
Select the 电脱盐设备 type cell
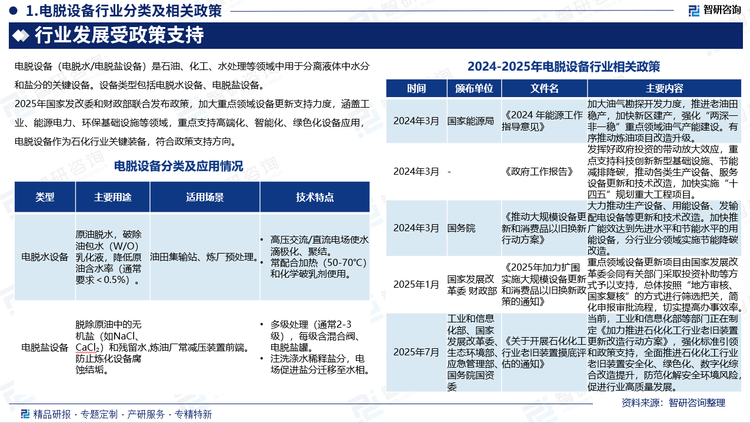[45, 347]
